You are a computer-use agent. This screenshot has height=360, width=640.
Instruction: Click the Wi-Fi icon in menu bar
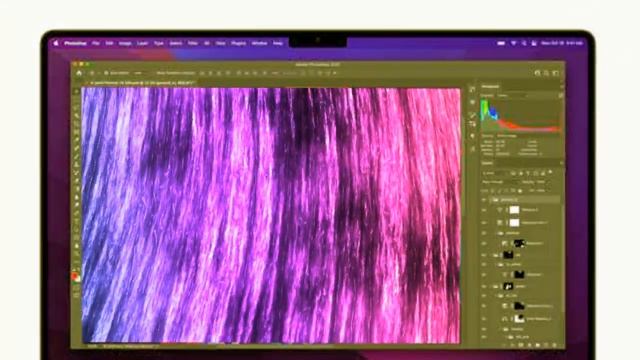point(514,43)
